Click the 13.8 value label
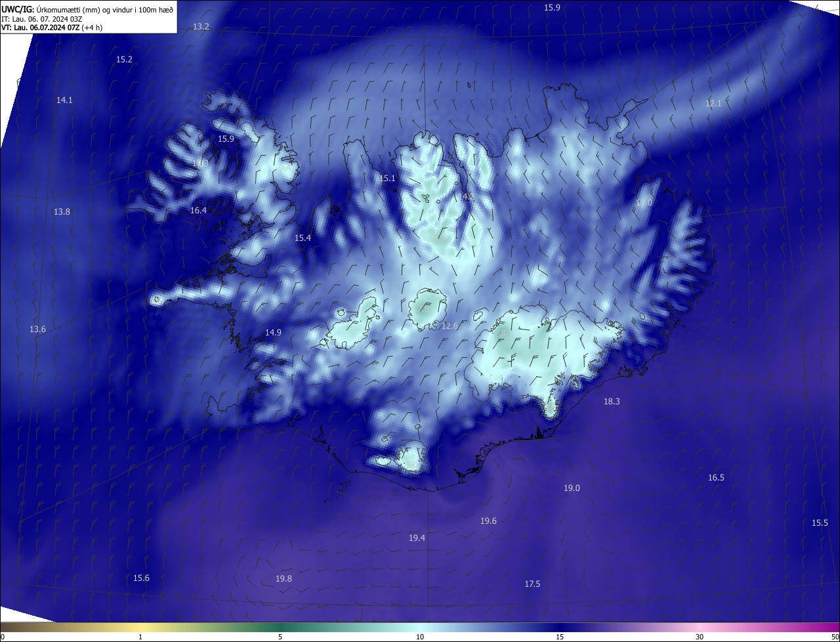The height and width of the screenshot is (642, 840). tap(62, 212)
